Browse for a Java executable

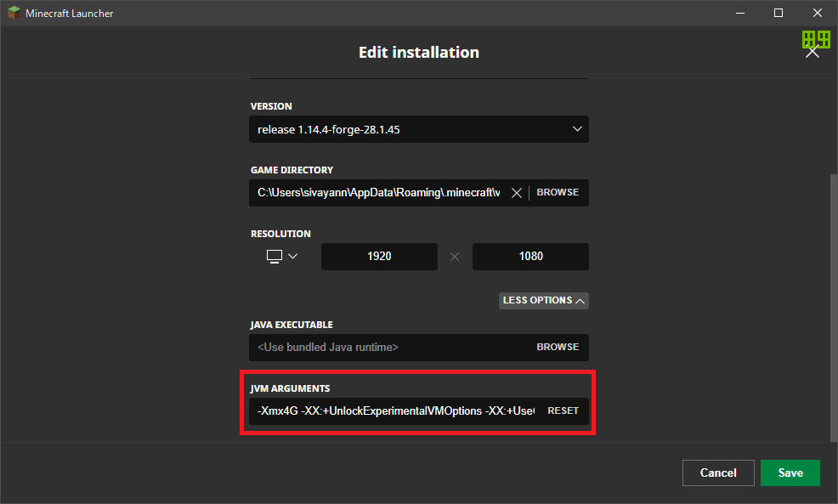558,347
